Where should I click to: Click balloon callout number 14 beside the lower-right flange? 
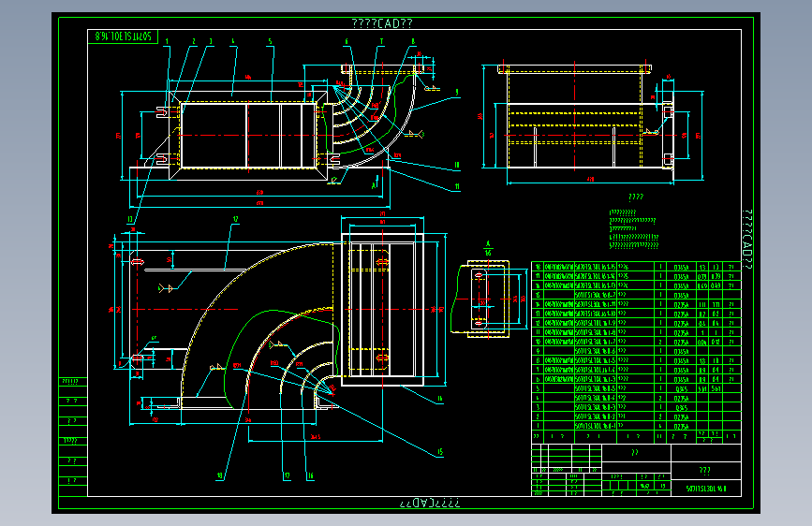[439, 399]
